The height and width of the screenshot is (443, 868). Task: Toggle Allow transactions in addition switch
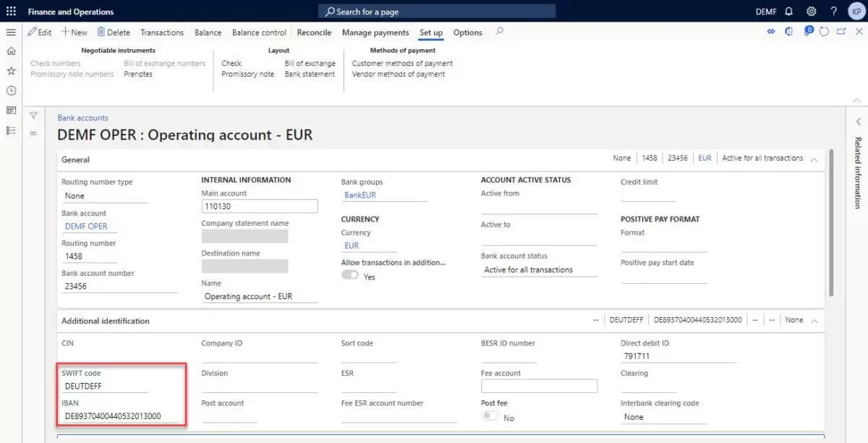click(x=350, y=275)
